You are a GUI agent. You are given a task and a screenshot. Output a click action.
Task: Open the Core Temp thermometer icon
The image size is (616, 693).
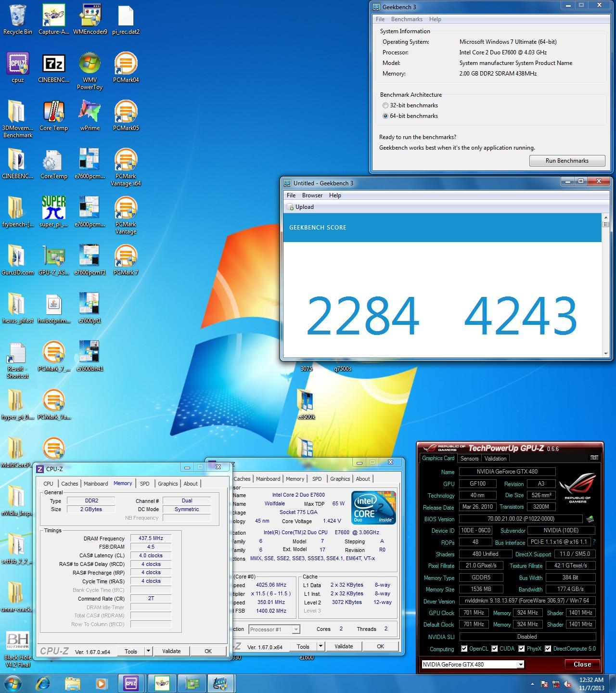click(x=53, y=115)
